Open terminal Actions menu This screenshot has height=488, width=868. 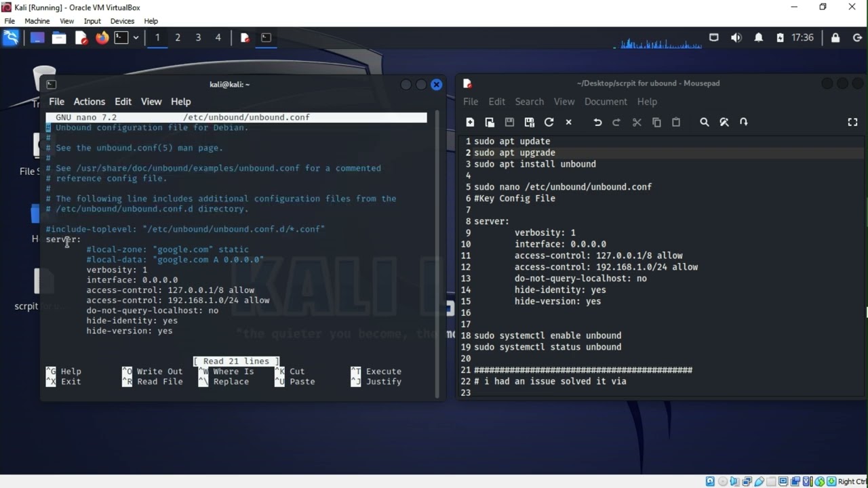coord(90,102)
